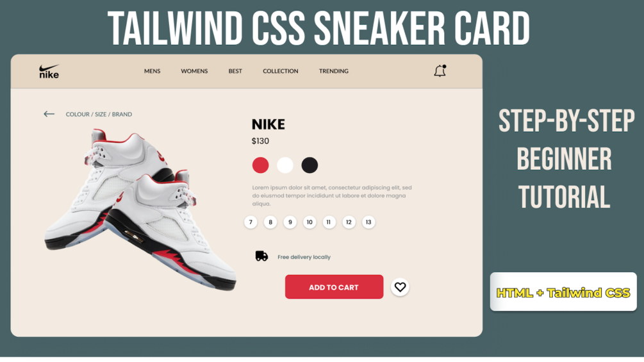Click the COLOUR / SIZE / BRAND breadcrumb
This screenshot has width=644, height=362.
99,114
